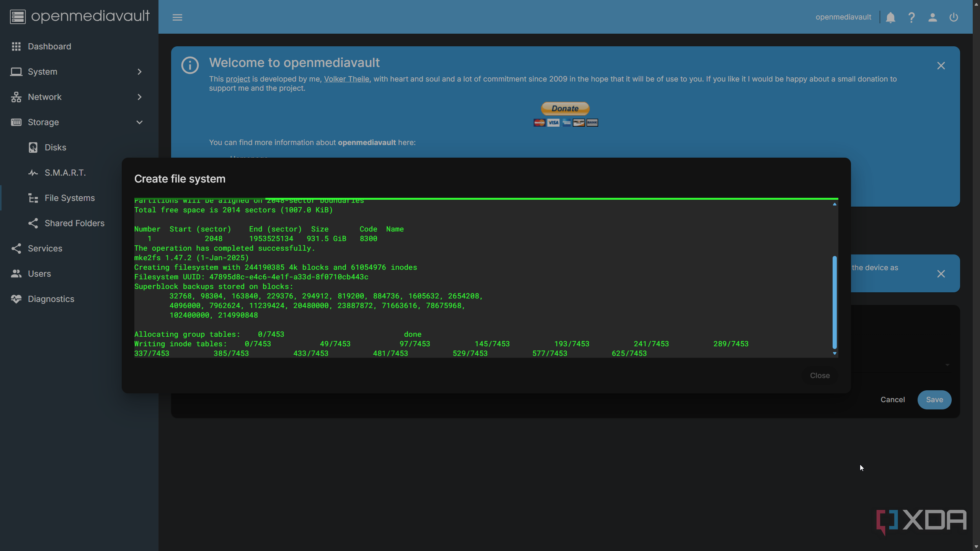Click the credit card logos under Donate

pyautogui.click(x=566, y=122)
